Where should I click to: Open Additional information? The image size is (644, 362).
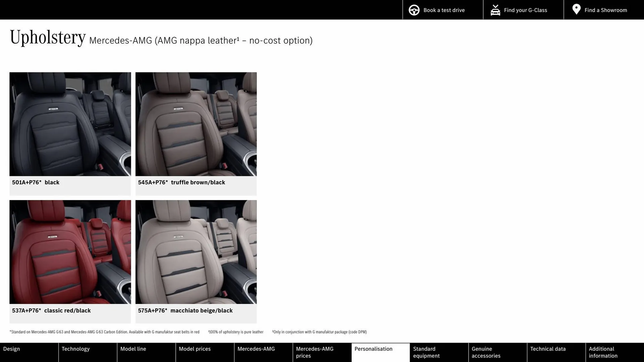pyautogui.click(x=603, y=352)
